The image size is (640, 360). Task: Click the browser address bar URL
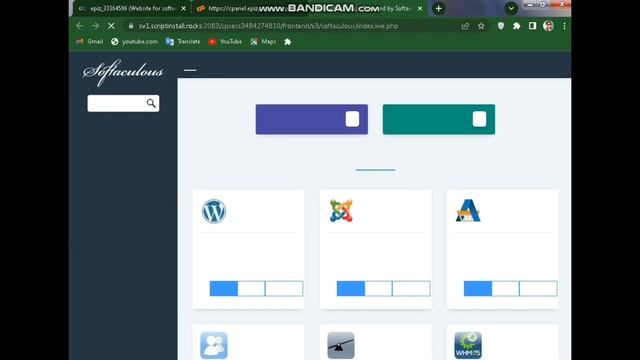268,26
